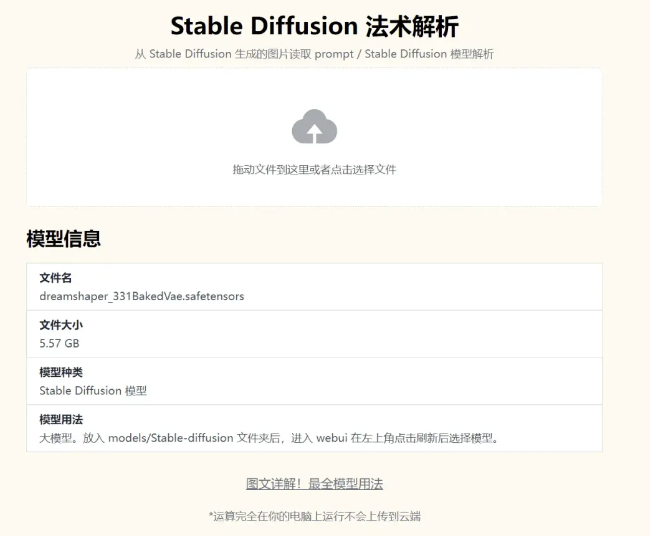The width and height of the screenshot is (650, 536).
Task: Click the 文件大小 row label
Action: tap(61, 325)
